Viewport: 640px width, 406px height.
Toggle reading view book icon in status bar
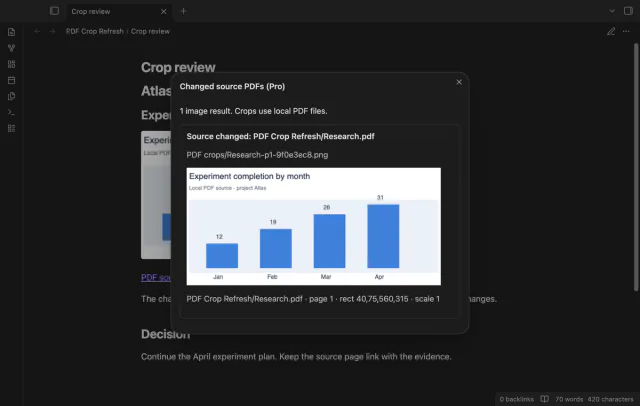click(x=544, y=399)
